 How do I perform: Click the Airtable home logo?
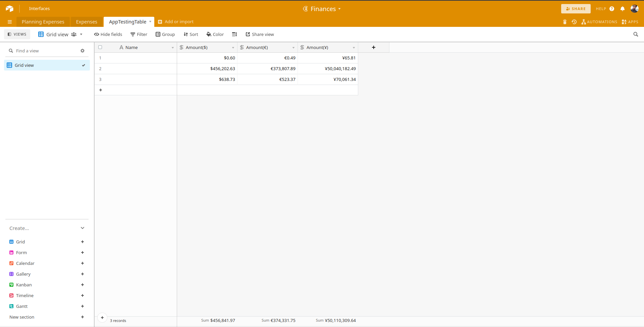(9, 9)
